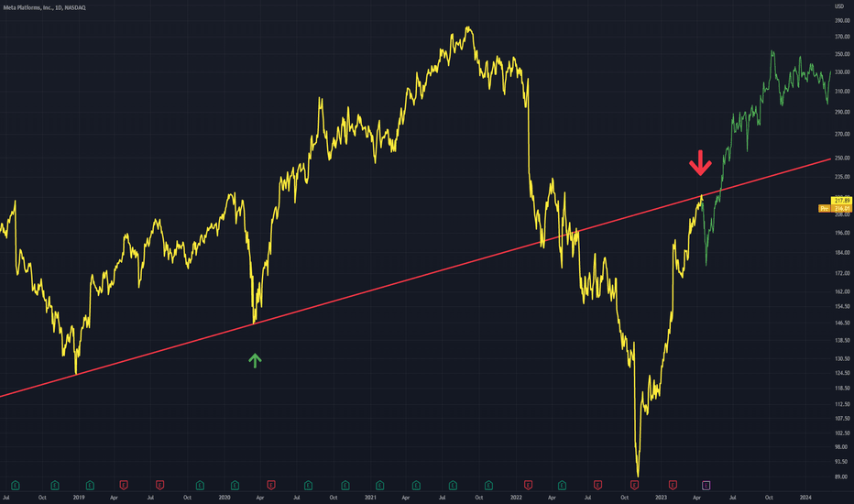Image resolution: width=854 pixels, height=504 pixels.
Task: Click the chart title 'Meta Platforms, Inc., 1D, NASDAQ'
Action: pos(44,7)
